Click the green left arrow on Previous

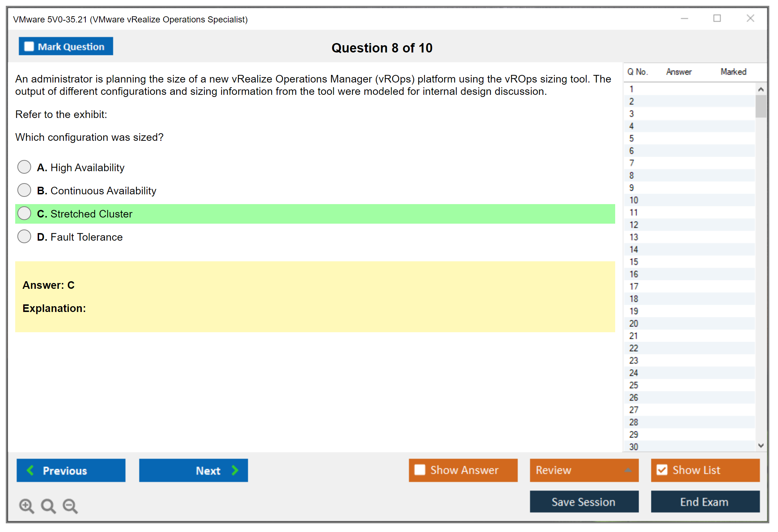(30, 470)
